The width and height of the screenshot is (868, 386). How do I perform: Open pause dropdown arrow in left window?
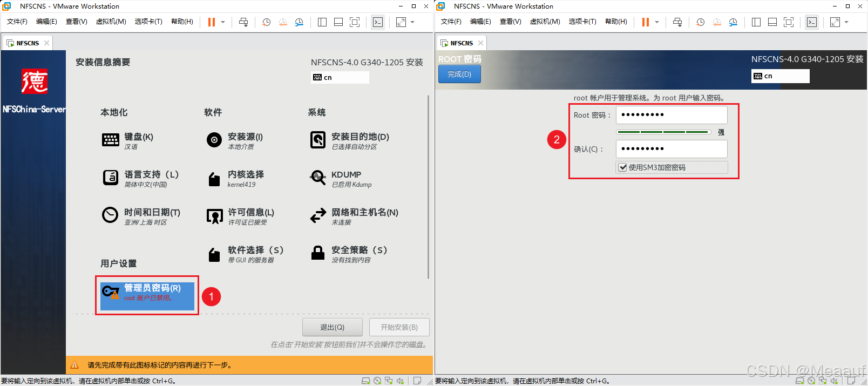point(223,22)
